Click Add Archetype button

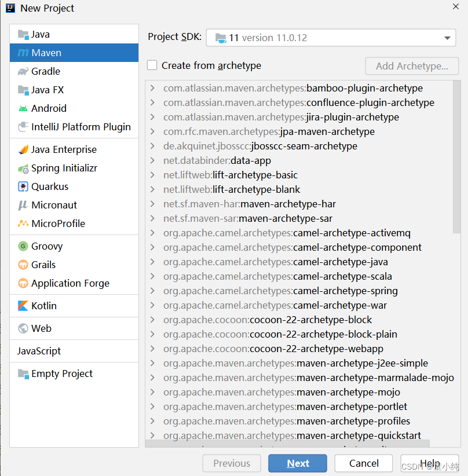(x=412, y=66)
